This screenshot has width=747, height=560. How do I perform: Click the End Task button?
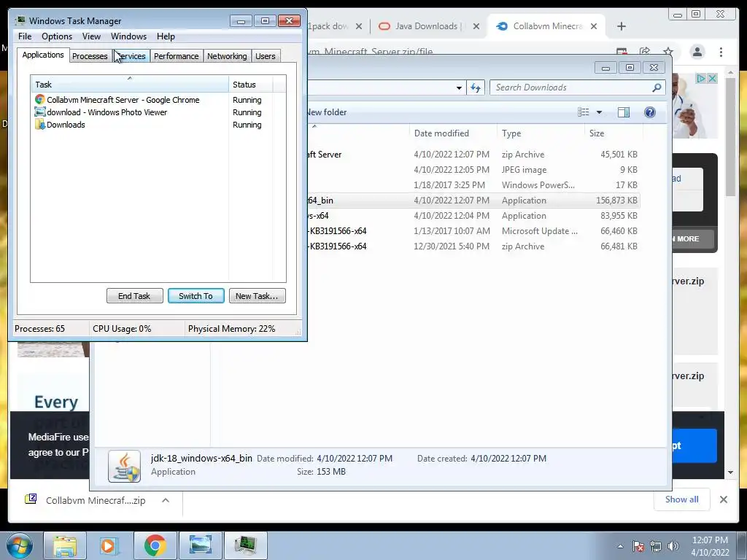click(134, 296)
